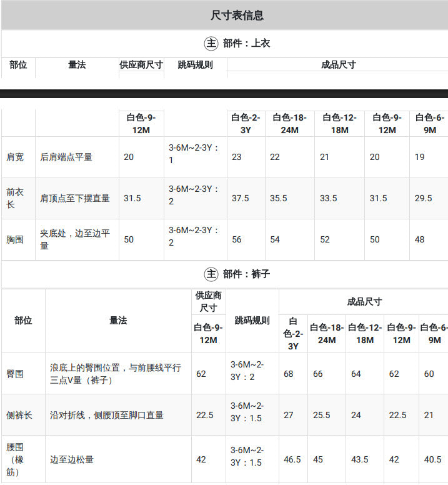Click the 部件：上衣 section heading
448x485 pixels.
246,43
